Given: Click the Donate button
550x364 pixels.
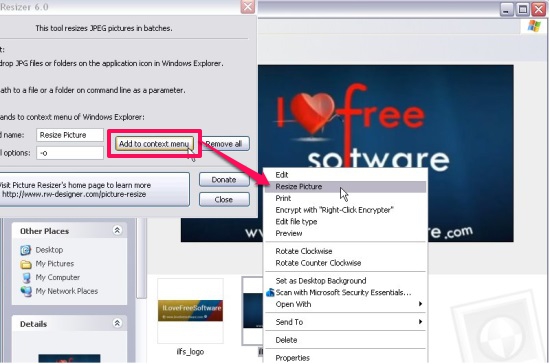Looking at the screenshot, I should 224,180.
